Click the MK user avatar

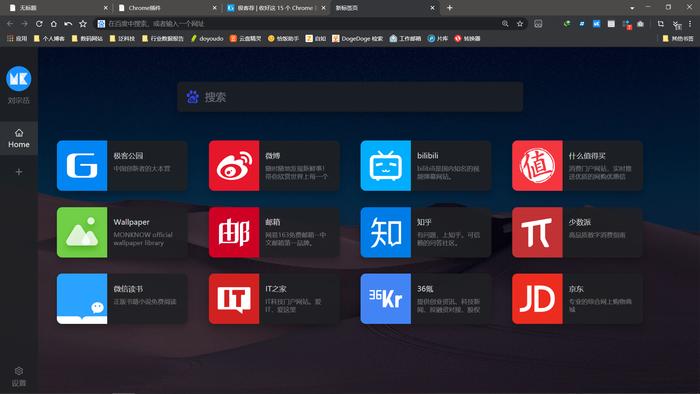coord(19,79)
